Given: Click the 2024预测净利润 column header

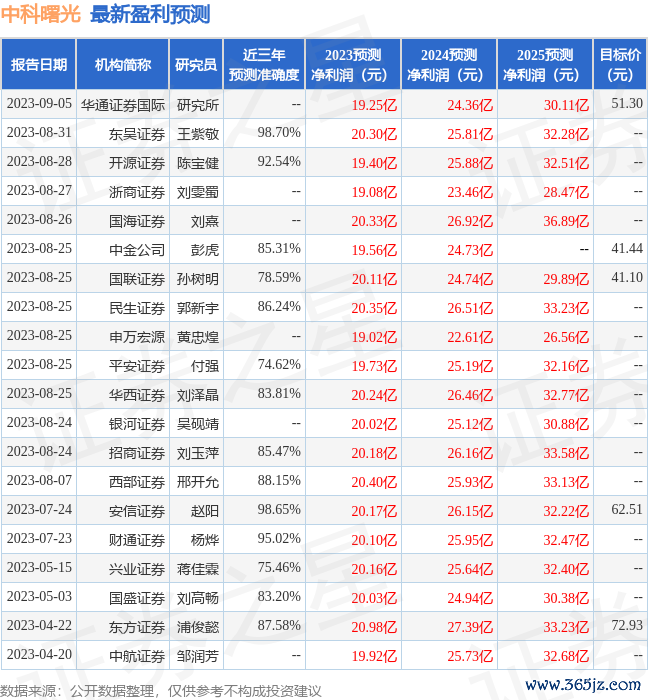Looking at the screenshot, I should (449, 65).
